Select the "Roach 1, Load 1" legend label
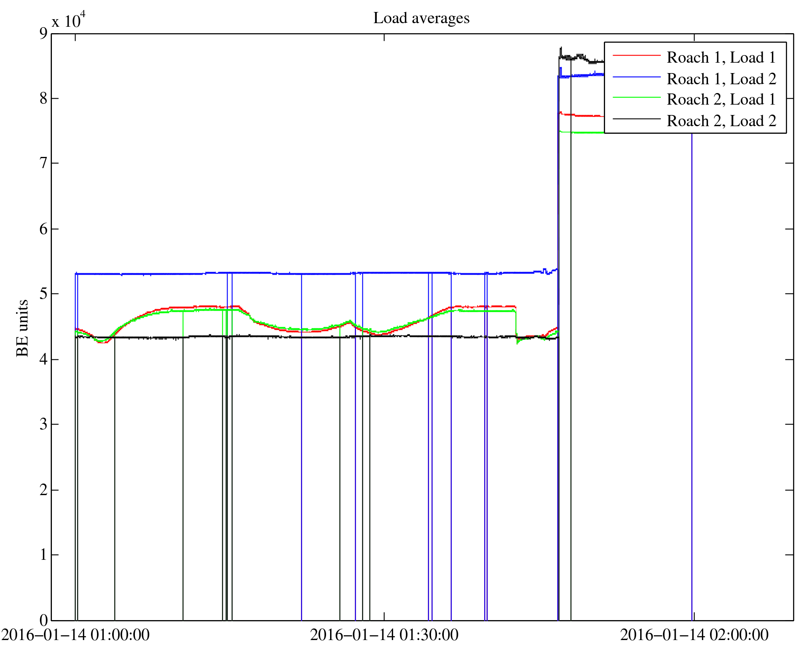The height and width of the screenshot is (672, 805). tap(721, 57)
